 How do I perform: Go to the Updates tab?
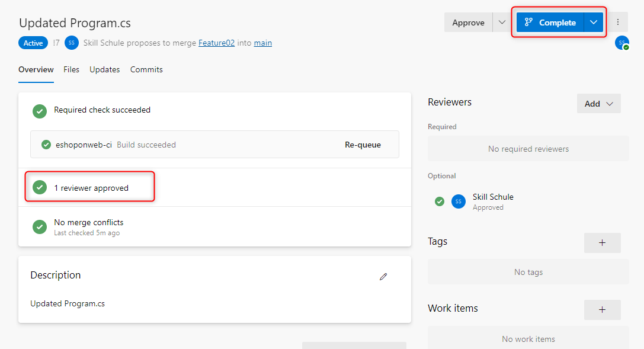coord(104,69)
